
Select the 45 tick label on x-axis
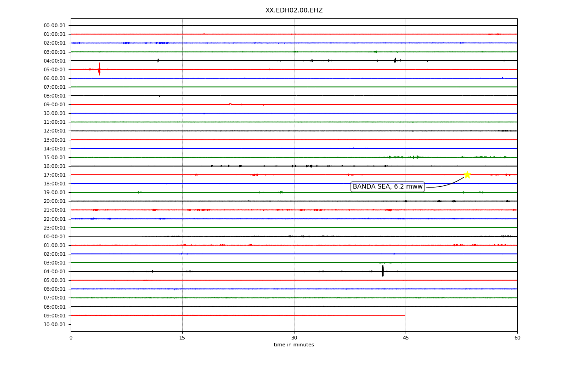coord(406,338)
